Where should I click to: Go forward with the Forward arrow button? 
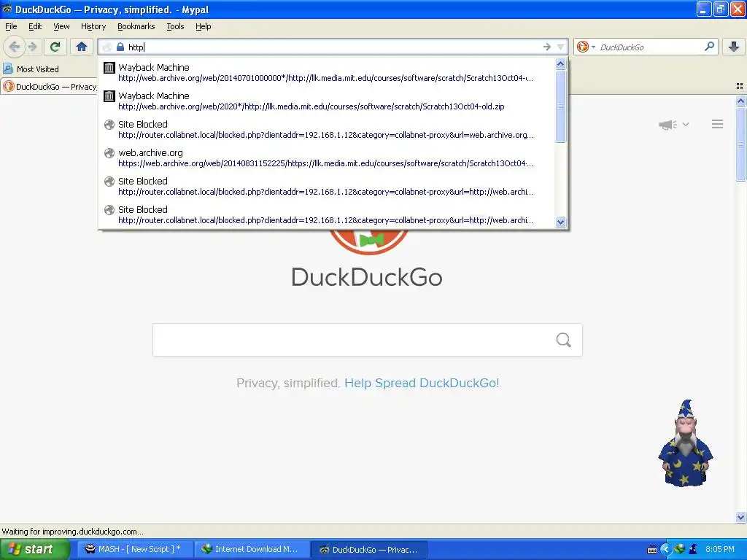pos(32,47)
